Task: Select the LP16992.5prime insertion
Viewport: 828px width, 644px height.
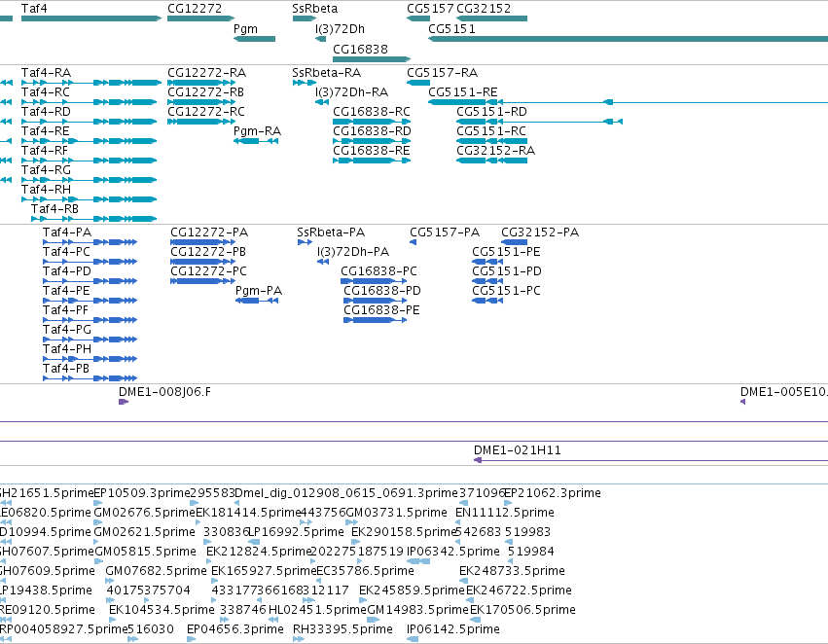Action: (254, 542)
